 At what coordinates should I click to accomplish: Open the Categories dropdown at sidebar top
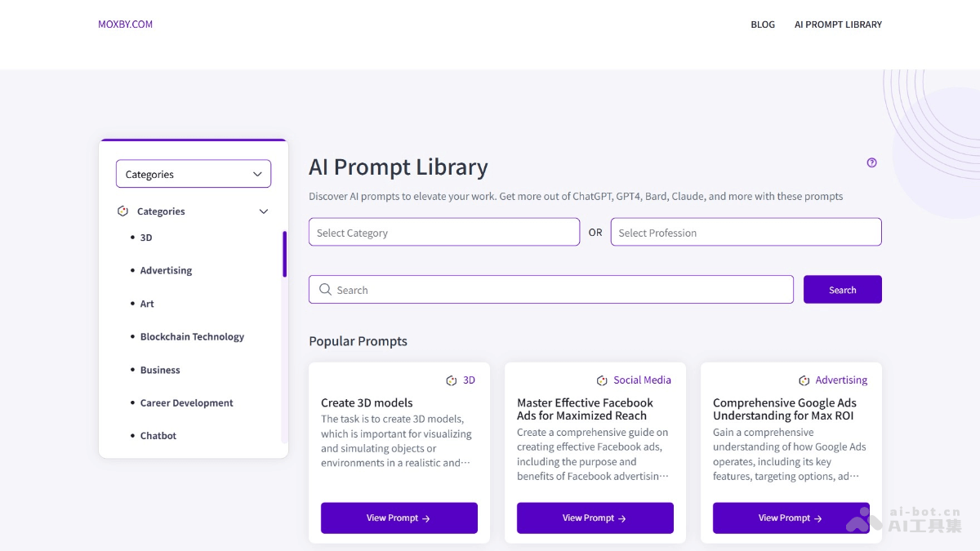click(193, 173)
